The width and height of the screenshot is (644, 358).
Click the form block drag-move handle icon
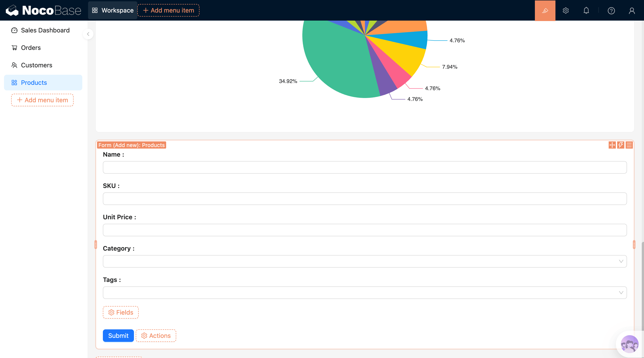pyautogui.click(x=612, y=145)
